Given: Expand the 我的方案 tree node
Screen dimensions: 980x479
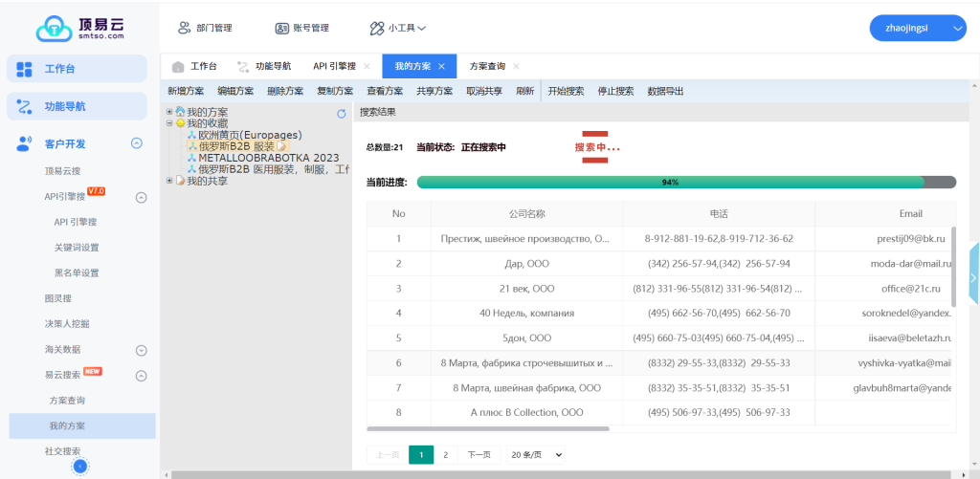Looking at the screenshot, I should pos(169,112).
